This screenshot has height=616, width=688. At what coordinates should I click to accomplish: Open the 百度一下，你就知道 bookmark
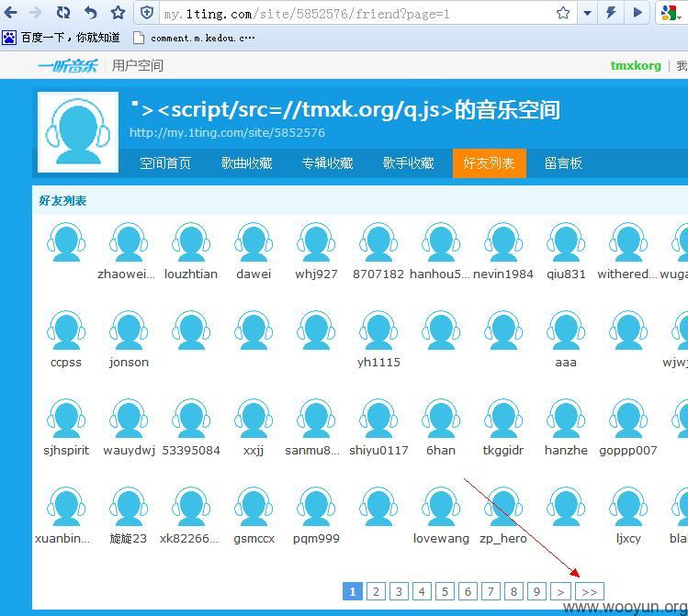click(70, 38)
